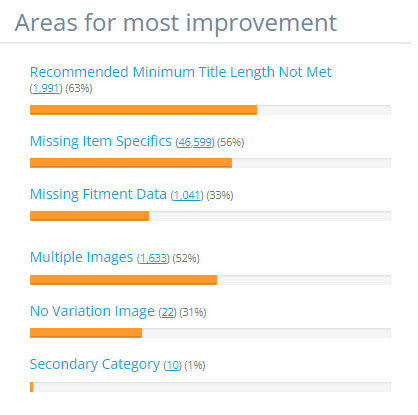Open the Multiple Images link

pos(81,257)
